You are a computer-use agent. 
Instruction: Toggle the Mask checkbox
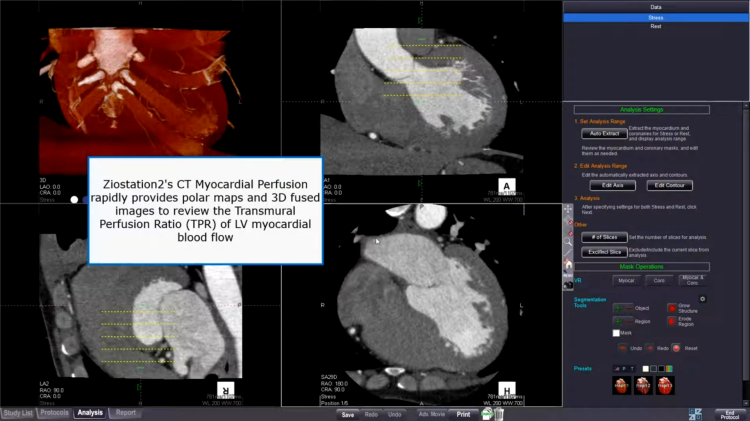(x=616, y=333)
